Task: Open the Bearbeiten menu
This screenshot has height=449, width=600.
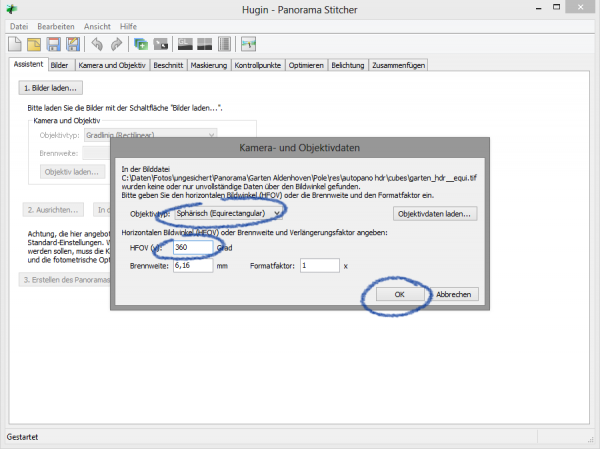Action: click(56, 26)
